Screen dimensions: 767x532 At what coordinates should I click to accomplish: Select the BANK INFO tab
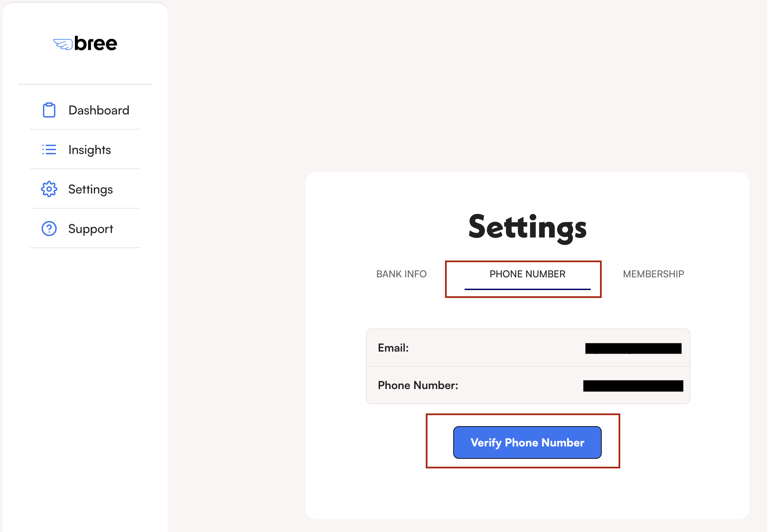click(402, 273)
